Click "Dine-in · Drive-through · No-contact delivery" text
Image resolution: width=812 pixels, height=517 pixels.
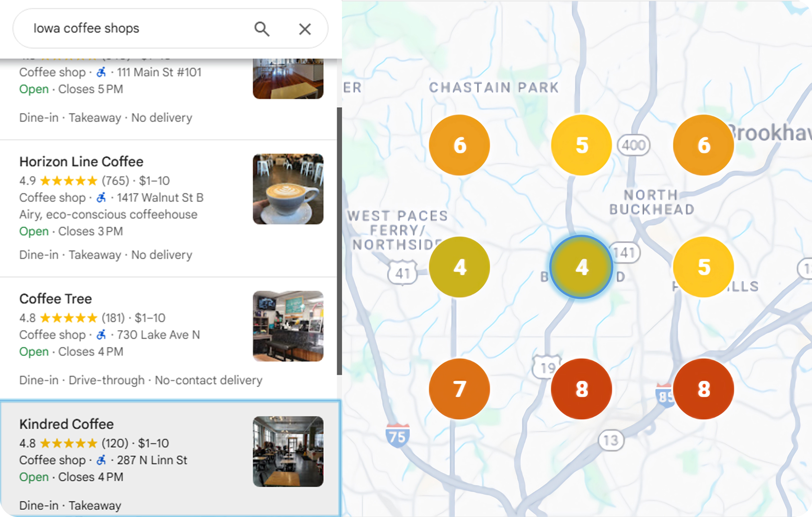pos(141,380)
